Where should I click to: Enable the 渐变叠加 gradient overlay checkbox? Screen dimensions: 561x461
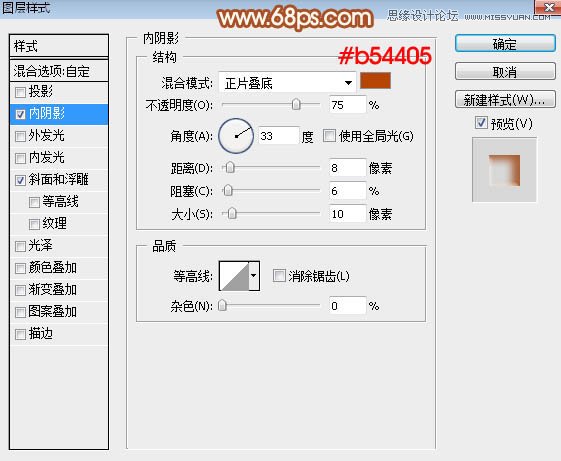tap(20, 290)
